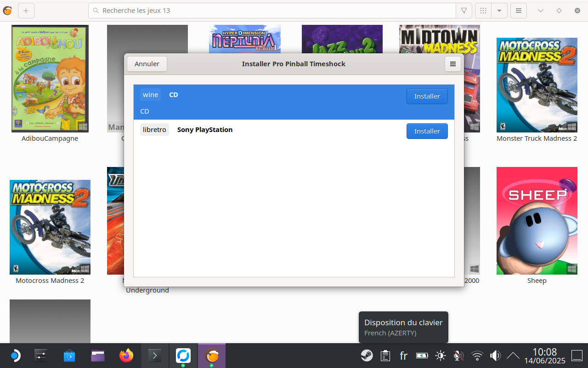Image resolution: width=588 pixels, height=368 pixels.
Task: Click the search games input field
Action: pos(272,10)
